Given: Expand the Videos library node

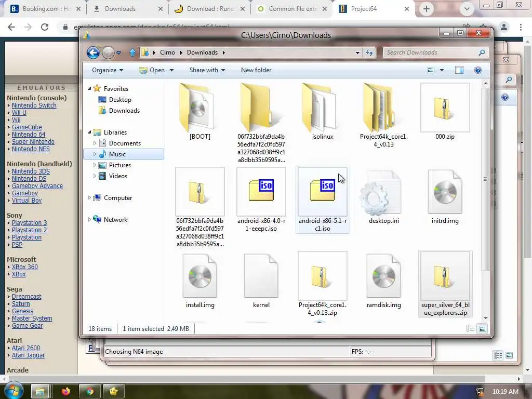Looking at the screenshot, I should tap(95, 176).
